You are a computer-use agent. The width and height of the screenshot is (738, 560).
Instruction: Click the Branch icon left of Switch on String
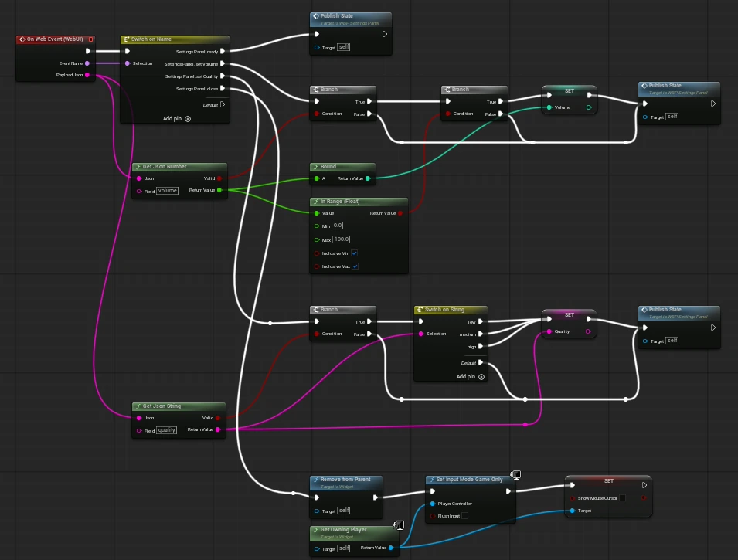[x=316, y=310]
